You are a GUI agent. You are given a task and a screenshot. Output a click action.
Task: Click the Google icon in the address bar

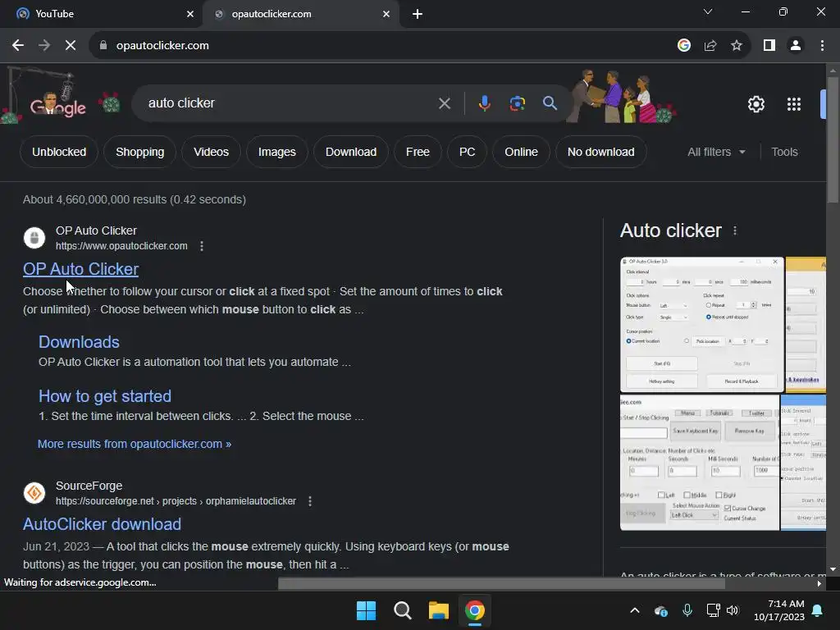click(683, 46)
